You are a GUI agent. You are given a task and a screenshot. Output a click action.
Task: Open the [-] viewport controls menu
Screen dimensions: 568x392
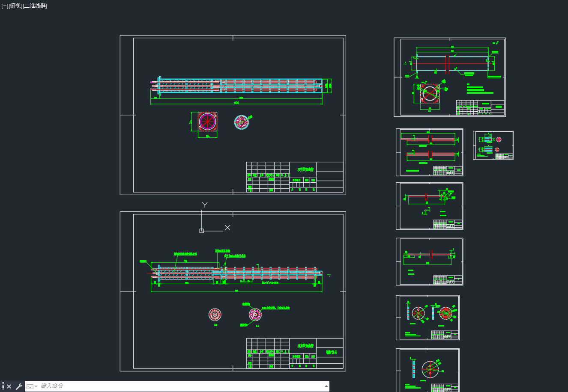pos(5,6)
